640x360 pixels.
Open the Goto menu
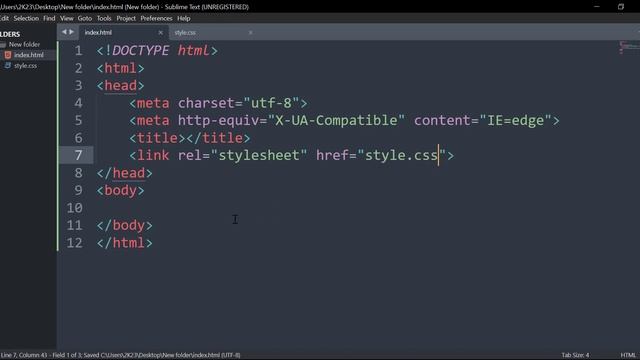tap(84, 18)
